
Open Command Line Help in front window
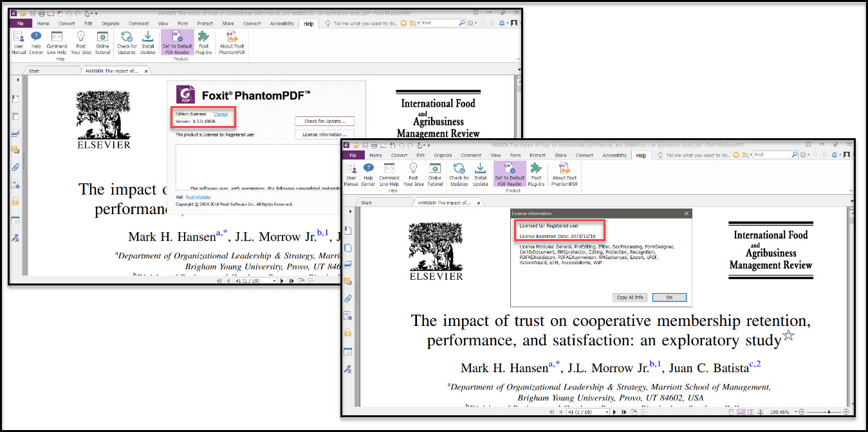pos(389,174)
